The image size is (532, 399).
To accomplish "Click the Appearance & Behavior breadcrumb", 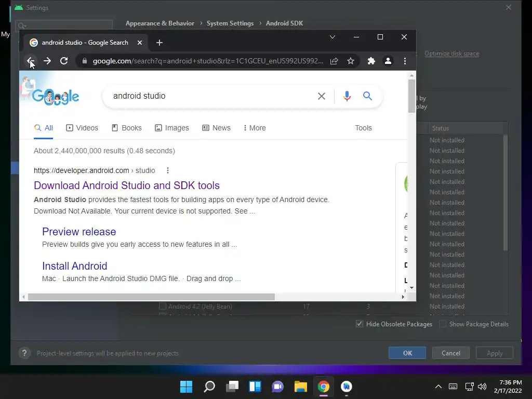I will (160, 23).
